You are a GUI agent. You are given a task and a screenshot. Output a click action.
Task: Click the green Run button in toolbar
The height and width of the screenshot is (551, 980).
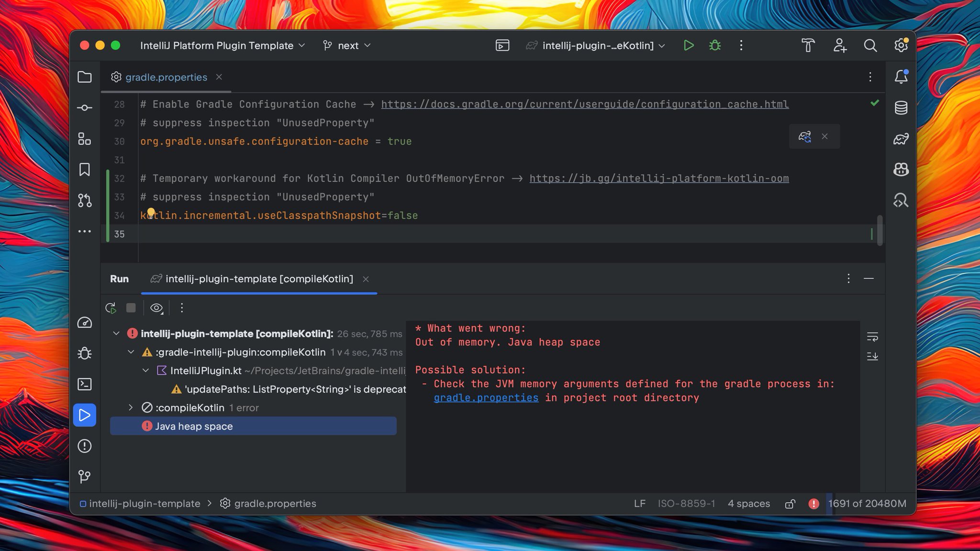(x=688, y=45)
